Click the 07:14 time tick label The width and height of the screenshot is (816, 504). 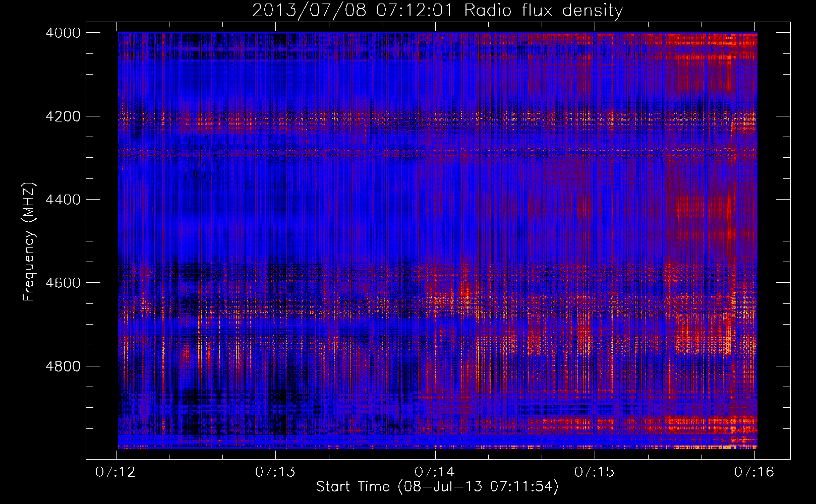[x=435, y=472]
